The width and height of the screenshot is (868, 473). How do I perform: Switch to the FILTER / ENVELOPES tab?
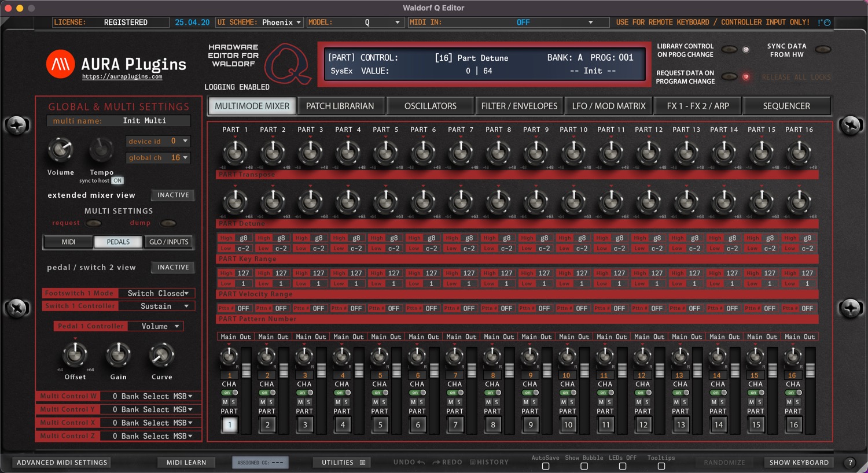520,106
